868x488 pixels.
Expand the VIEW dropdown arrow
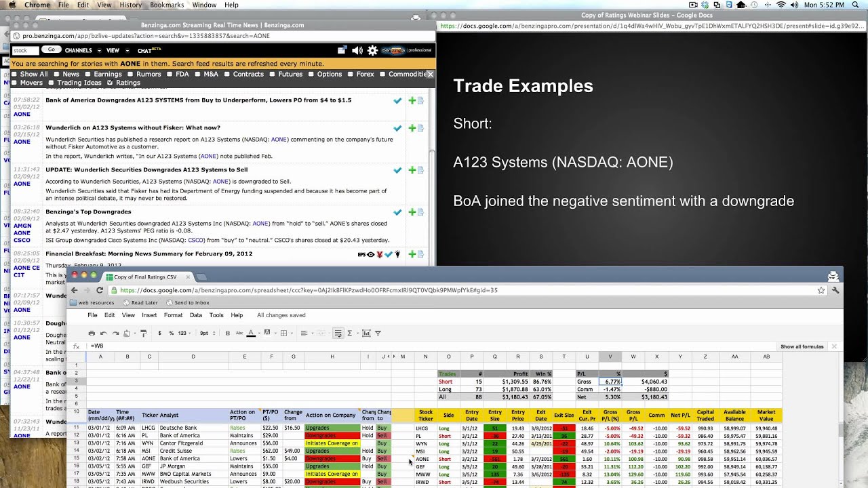pyautogui.click(x=127, y=50)
